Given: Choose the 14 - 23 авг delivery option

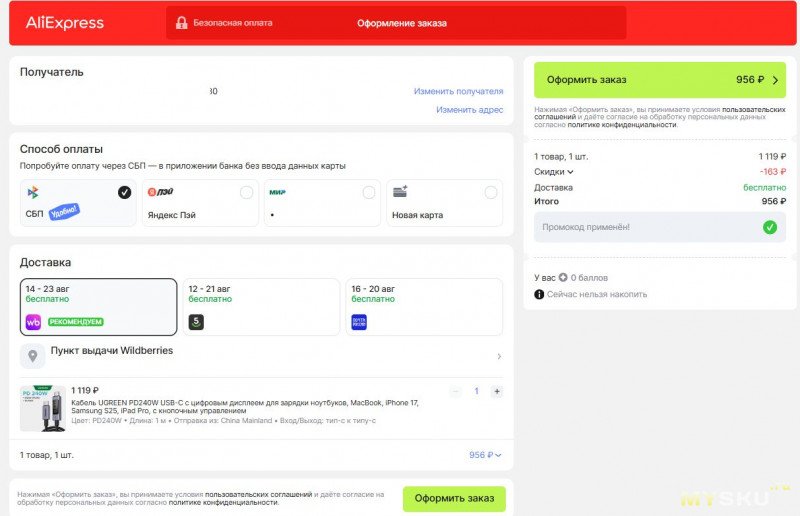Looking at the screenshot, I should (x=98, y=307).
